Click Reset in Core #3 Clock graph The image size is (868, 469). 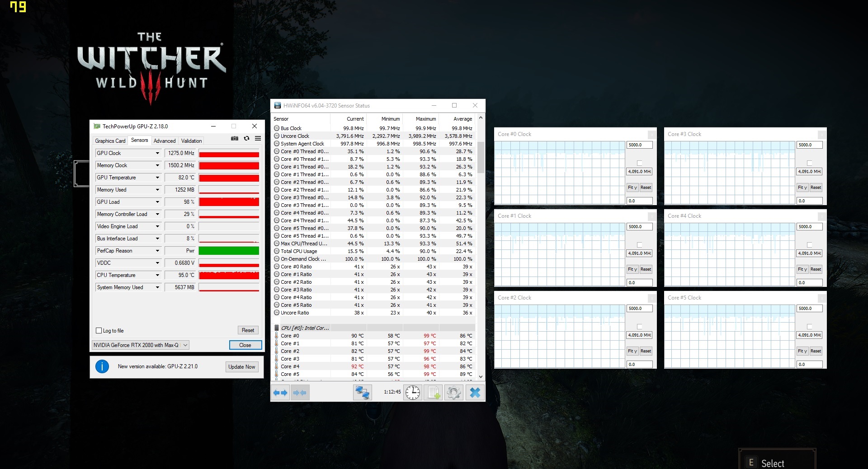[816, 188]
